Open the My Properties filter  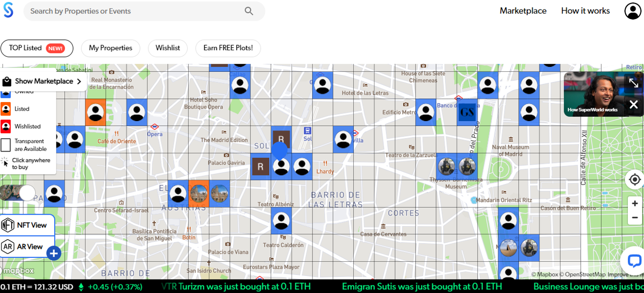111,48
